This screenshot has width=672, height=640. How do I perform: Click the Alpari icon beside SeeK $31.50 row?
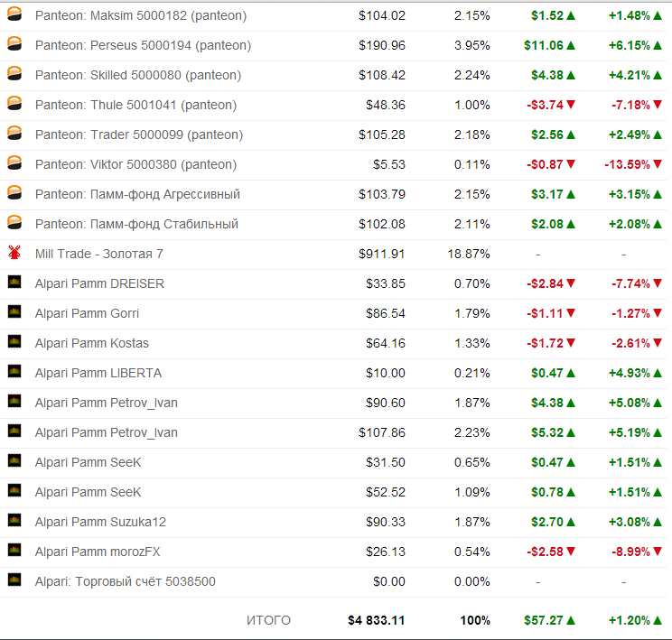(x=14, y=460)
